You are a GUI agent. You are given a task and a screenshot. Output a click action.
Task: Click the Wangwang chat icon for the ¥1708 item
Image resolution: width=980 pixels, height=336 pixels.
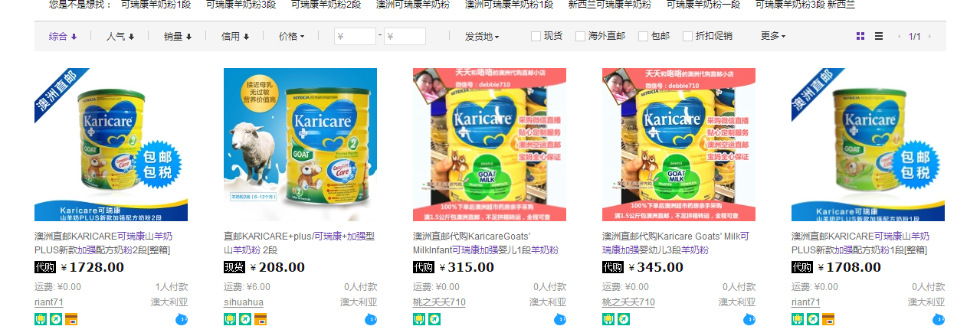[x=939, y=319]
